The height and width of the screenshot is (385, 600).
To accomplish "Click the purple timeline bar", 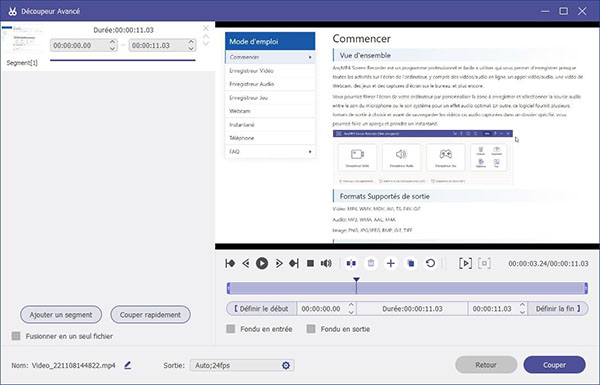I will [407, 288].
